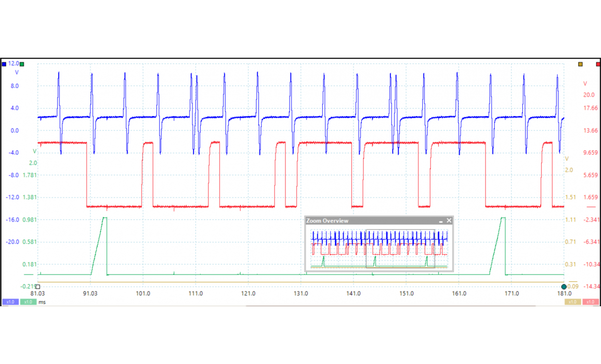Screen dimensions: 601x364
Task: Click the red channel ruler handle
Action: pyautogui.click(x=598, y=64)
